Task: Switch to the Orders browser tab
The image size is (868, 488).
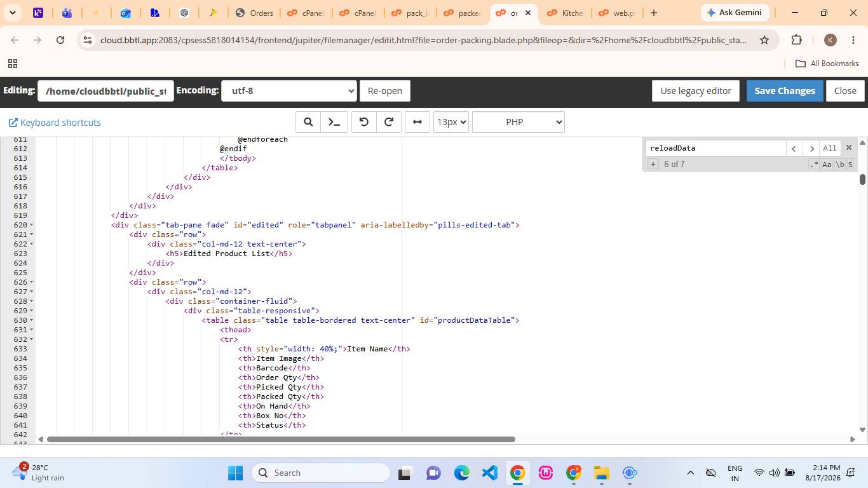Action: 254,13
